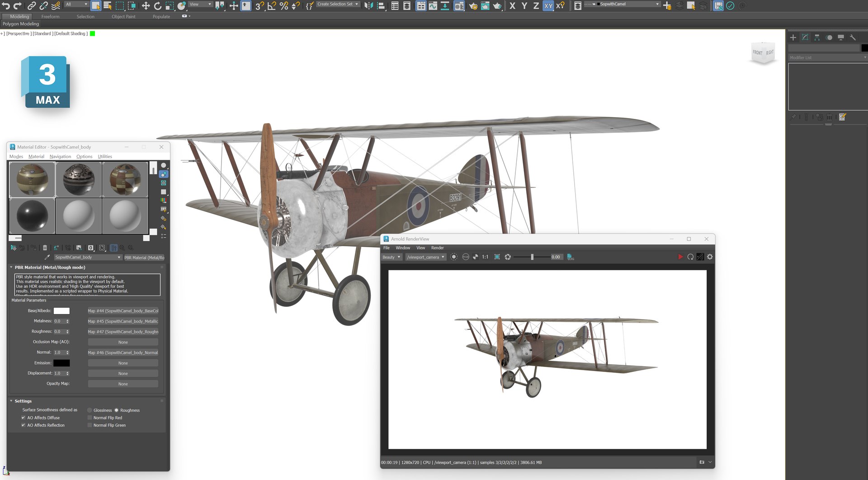Start the Arnold render with the red play button
Screen dimensions: 868x480
point(680,257)
